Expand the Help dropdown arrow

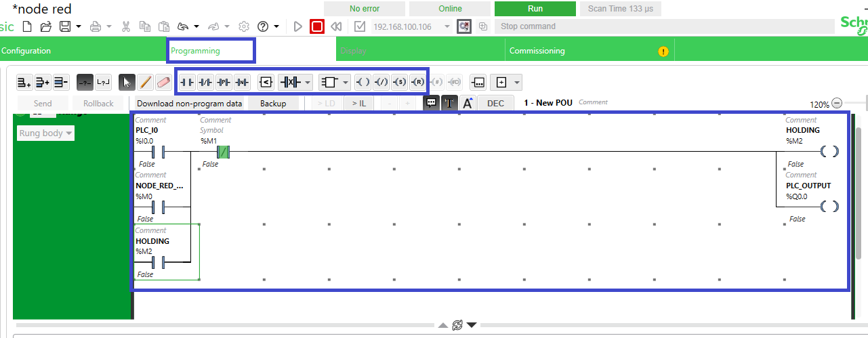(x=276, y=26)
